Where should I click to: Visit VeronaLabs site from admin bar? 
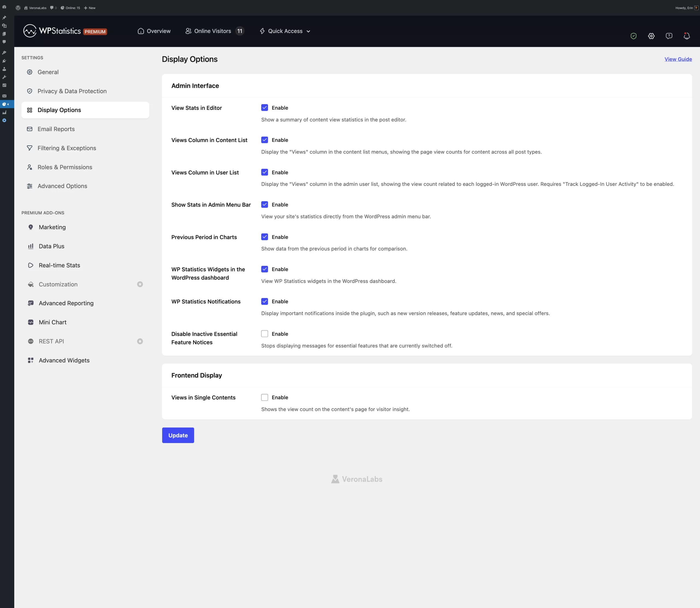pos(35,8)
